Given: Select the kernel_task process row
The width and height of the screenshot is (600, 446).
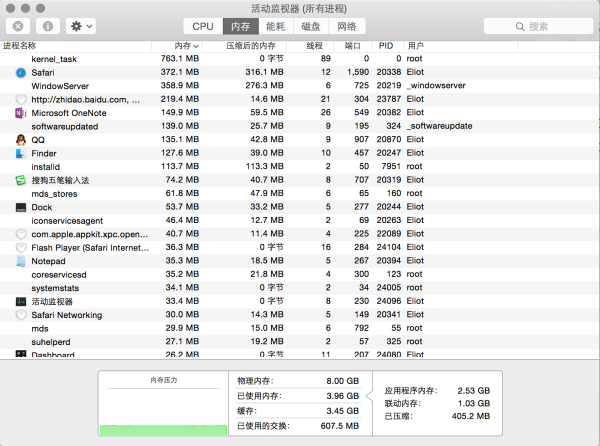Looking at the screenshot, I should click(300, 59).
